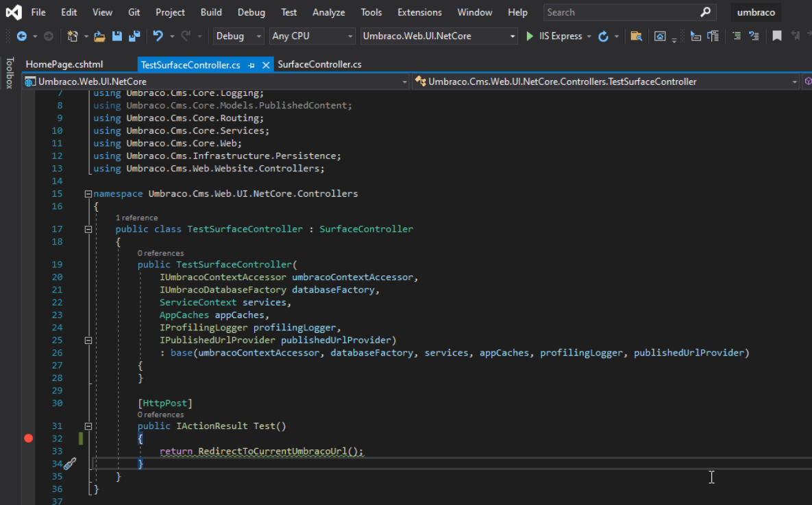Viewport: 812px width, 505px height.
Task: Navigate backward with the blue arrow
Action: [x=22, y=36]
